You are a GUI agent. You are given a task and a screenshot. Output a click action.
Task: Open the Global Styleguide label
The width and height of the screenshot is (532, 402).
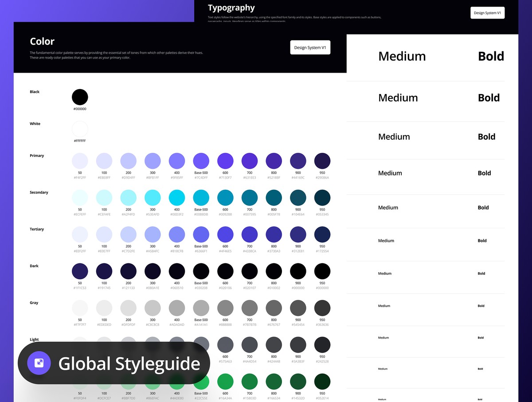(129, 363)
